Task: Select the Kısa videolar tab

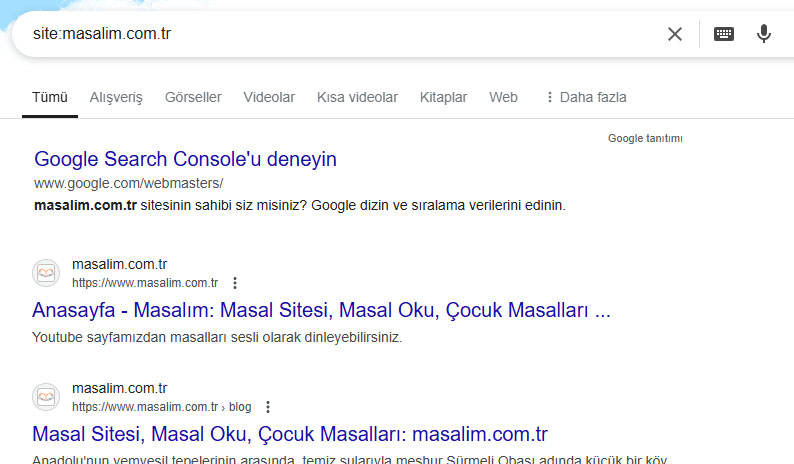Action: 357,97
